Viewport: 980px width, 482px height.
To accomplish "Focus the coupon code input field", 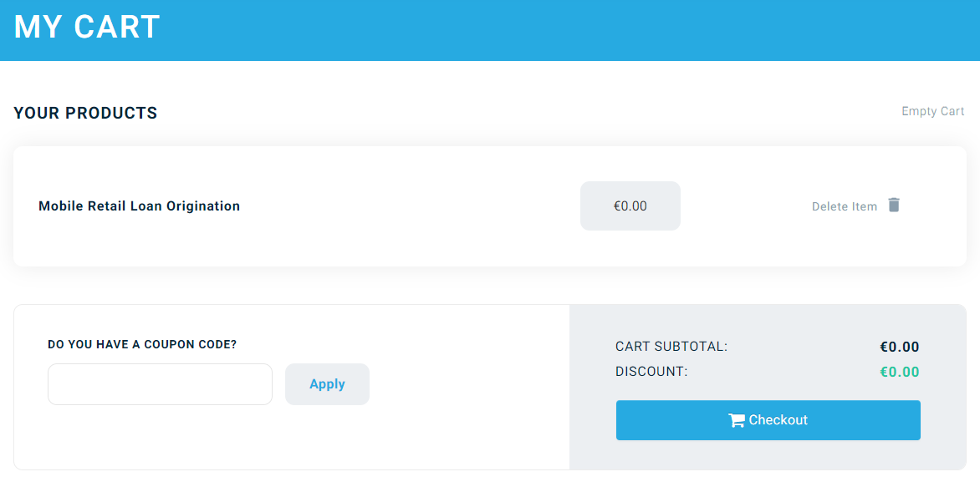I will 160,384.
